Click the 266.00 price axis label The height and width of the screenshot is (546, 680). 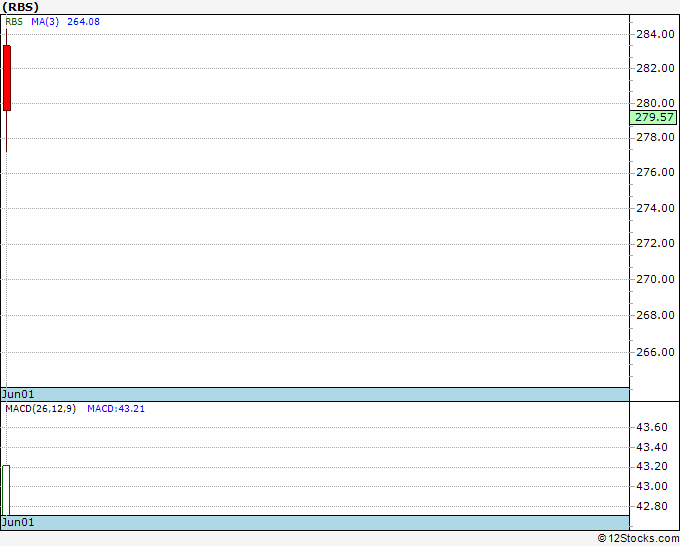click(655, 352)
